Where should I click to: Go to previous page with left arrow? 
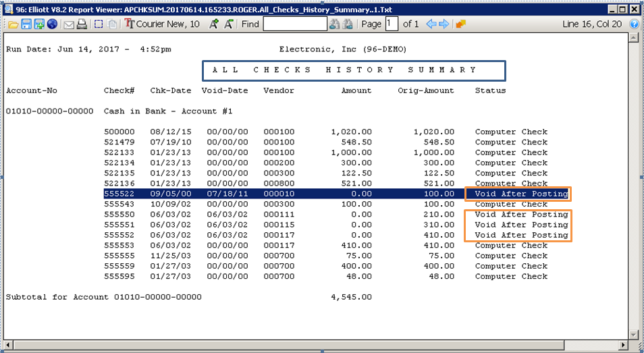click(430, 24)
